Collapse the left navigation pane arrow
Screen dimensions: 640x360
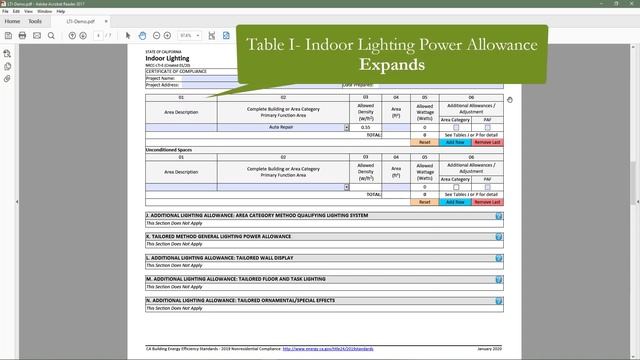click(17, 202)
